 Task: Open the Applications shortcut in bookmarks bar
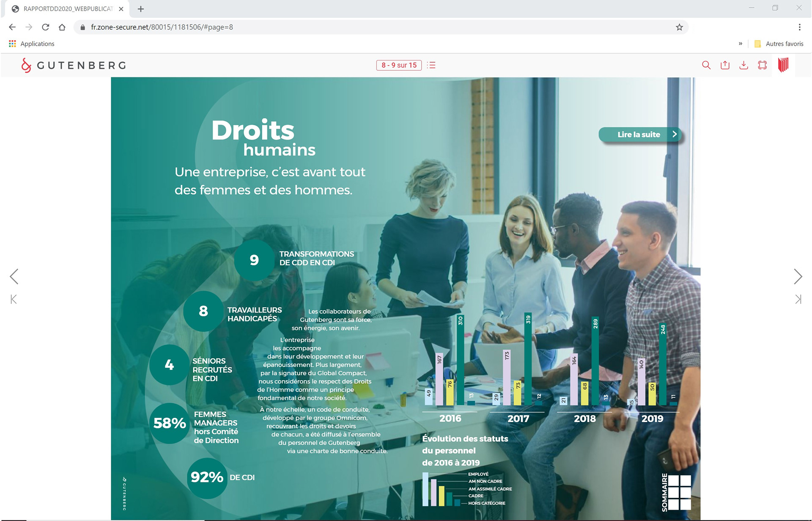(x=32, y=44)
